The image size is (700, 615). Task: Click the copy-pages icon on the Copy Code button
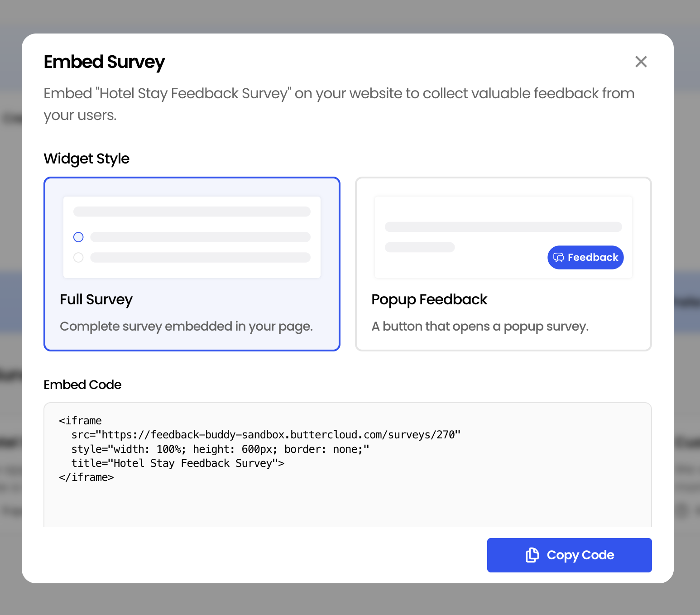(532, 555)
